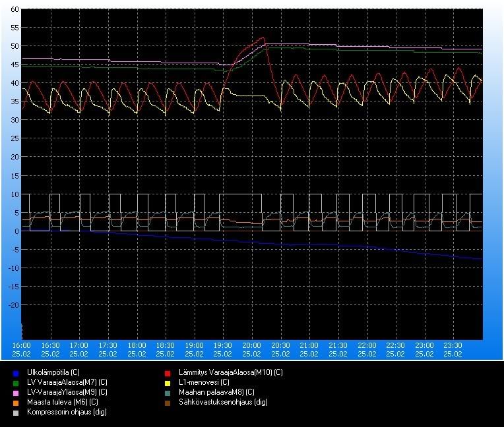Click the 35 value on temperature axis

click(x=15, y=101)
